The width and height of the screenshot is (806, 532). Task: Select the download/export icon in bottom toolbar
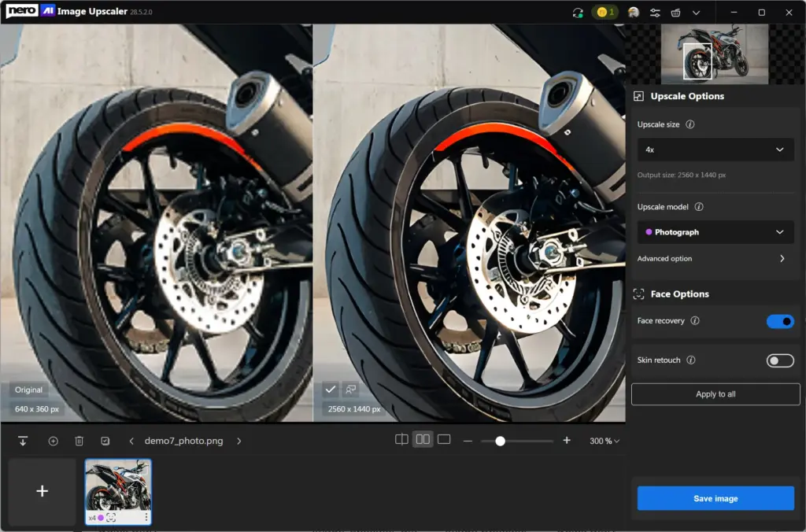point(23,441)
